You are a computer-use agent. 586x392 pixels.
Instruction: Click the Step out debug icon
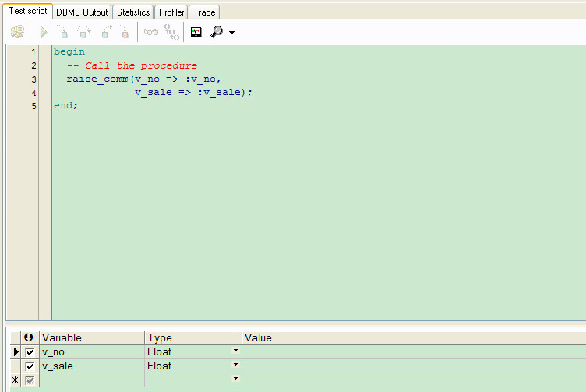[107, 32]
